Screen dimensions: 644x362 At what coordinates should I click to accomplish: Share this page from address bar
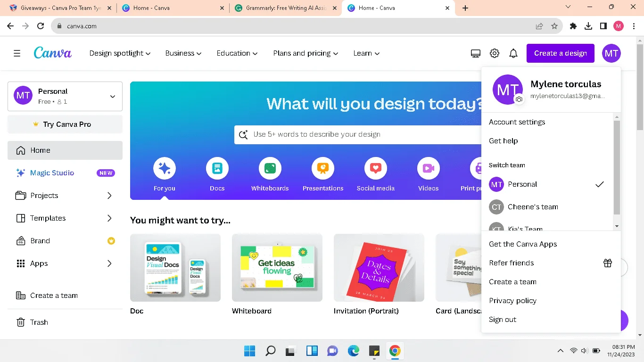[539, 26]
